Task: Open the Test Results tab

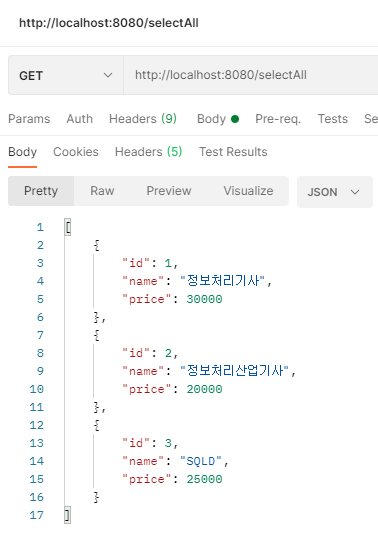Action: 233,152
